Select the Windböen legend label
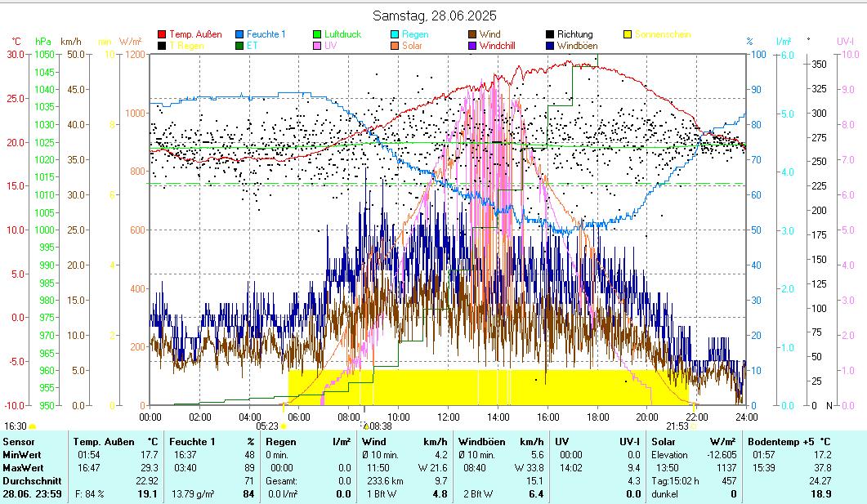This screenshot has width=867, height=504. tap(578, 47)
